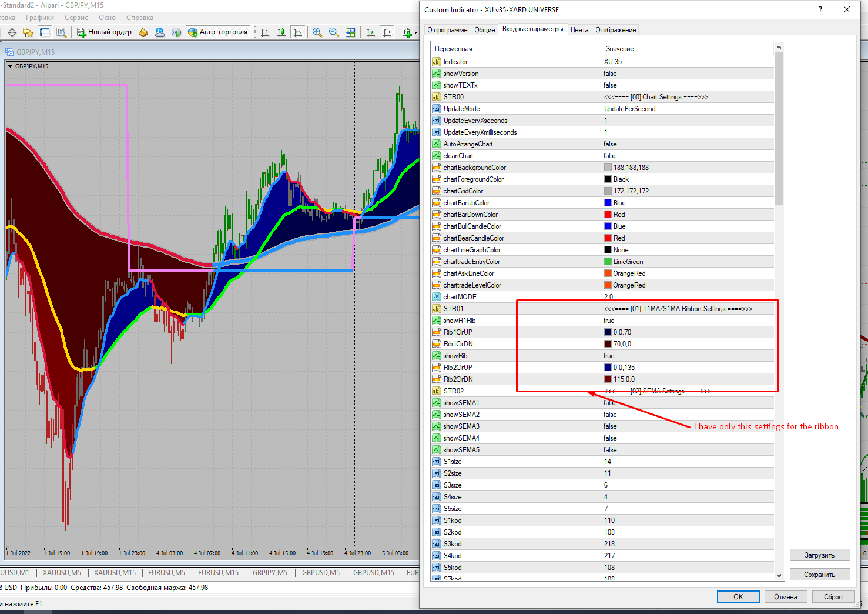Open the Navigator panel via star-folder icon
868x614 pixels.
click(x=28, y=32)
